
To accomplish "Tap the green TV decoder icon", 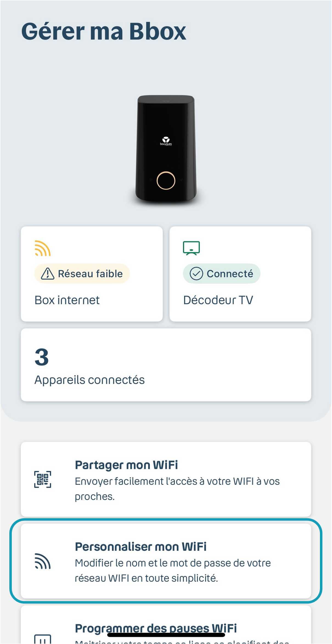I will (191, 248).
